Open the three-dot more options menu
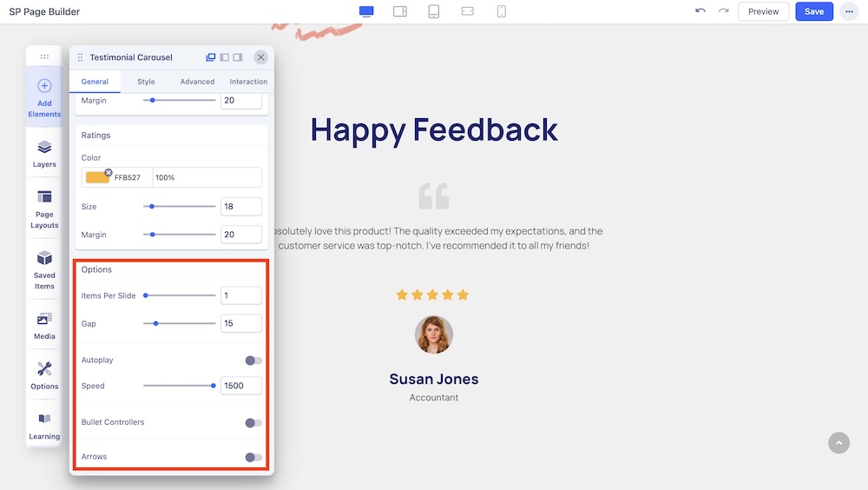Screen dimensions: 868x490 848,11
